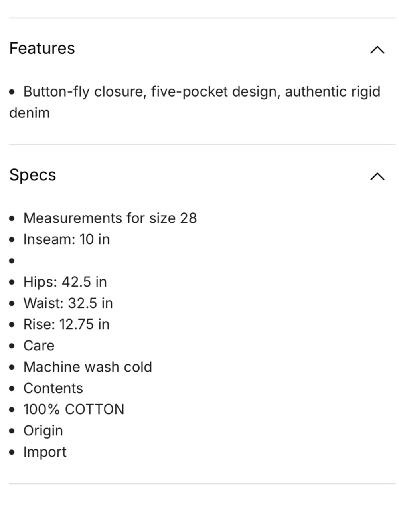
Task: Click the bullet beside Measurements line
Action: (x=12, y=218)
